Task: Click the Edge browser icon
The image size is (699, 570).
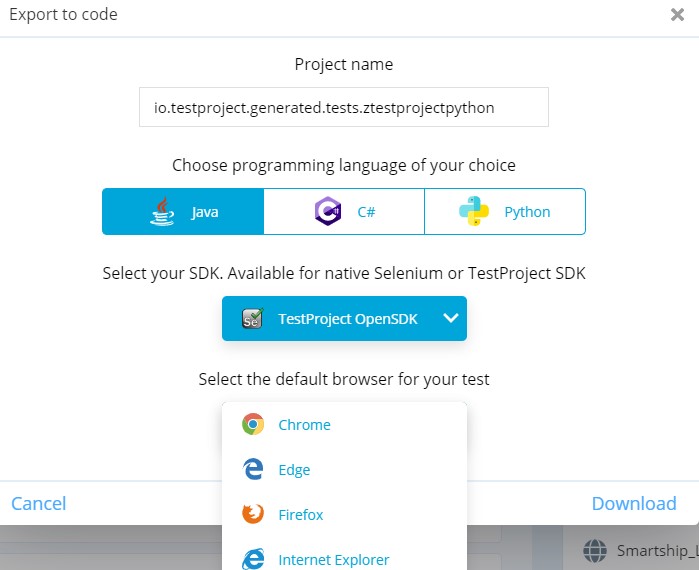Action: (253, 469)
